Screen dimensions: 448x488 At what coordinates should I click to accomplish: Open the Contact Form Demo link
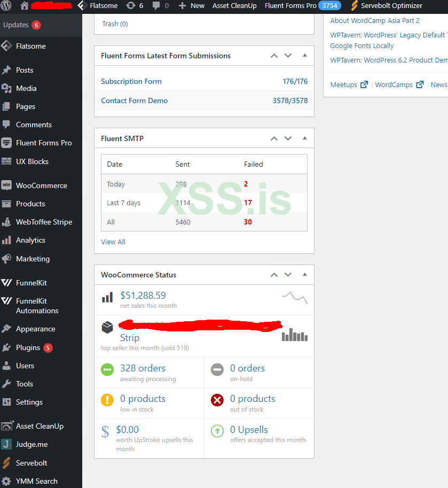click(x=135, y=100)
